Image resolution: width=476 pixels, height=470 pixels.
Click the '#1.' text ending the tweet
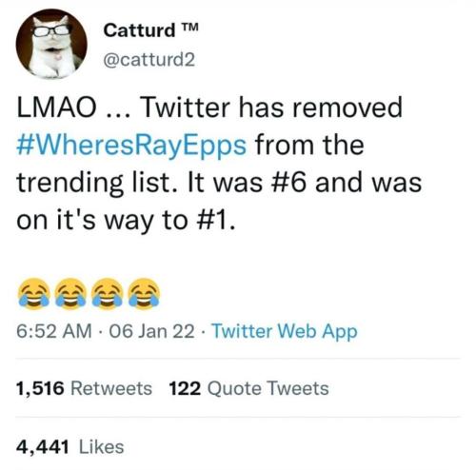point(217,221)
